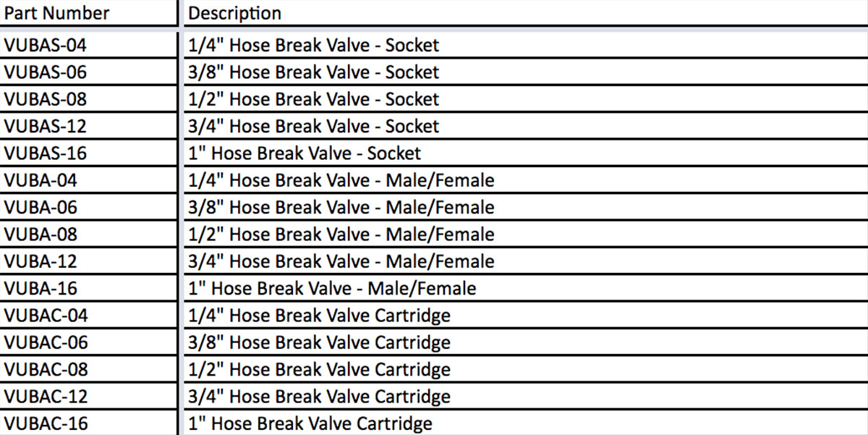
Task: Select the 1/2" Hose Break Valve - Male/Female description
Action: pos(341,235)
